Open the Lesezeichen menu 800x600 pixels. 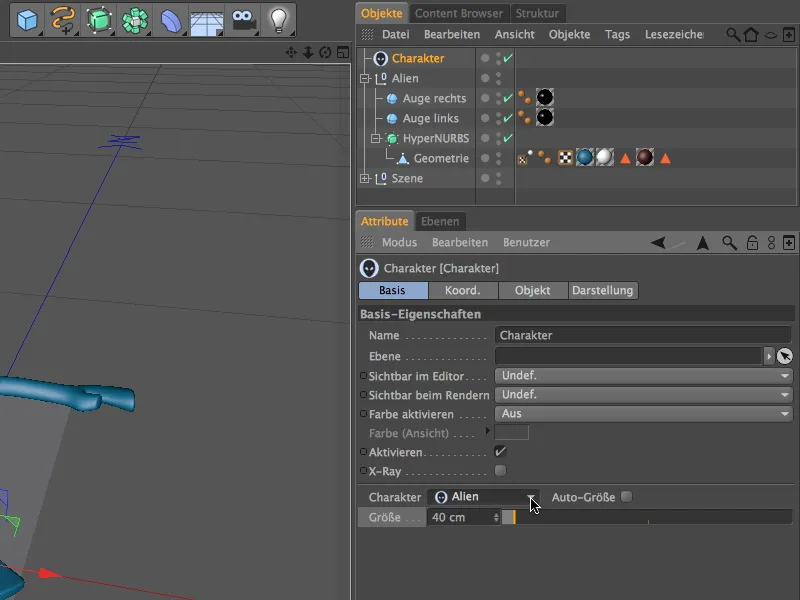(x=674, y=35)
